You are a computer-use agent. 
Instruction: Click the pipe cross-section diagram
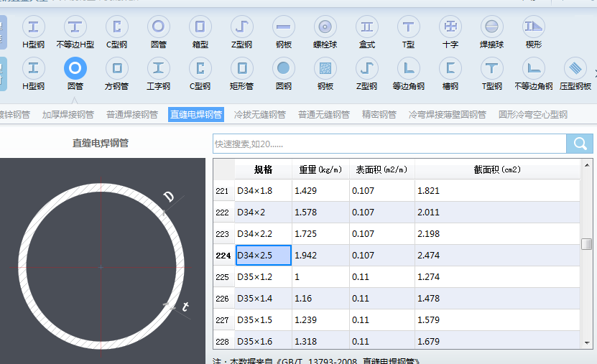pos(102,261)
